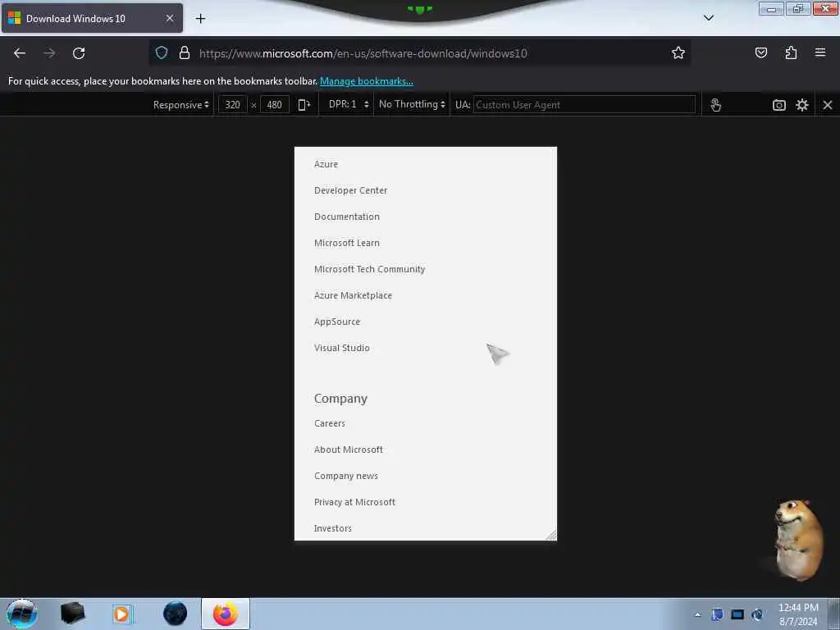Focus the Custom User Agent field

[x=584, y=105]
